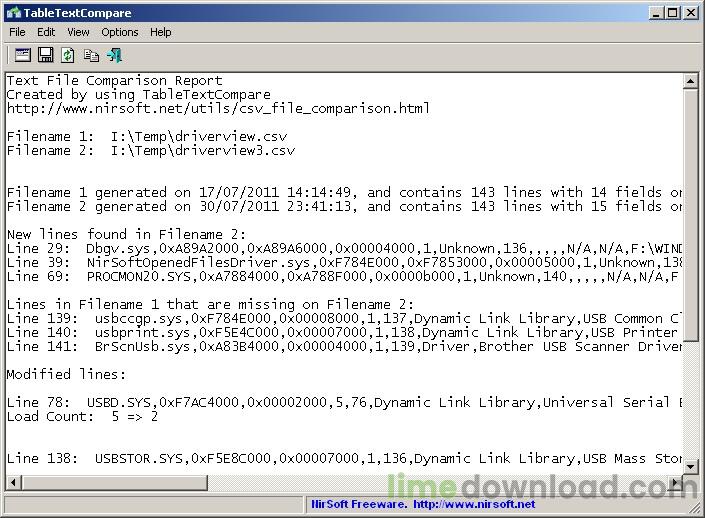This screenshot has height=518, width=705.
Task: Click the Line 69 PROCMON20.SYS entry
Action: 344,276
